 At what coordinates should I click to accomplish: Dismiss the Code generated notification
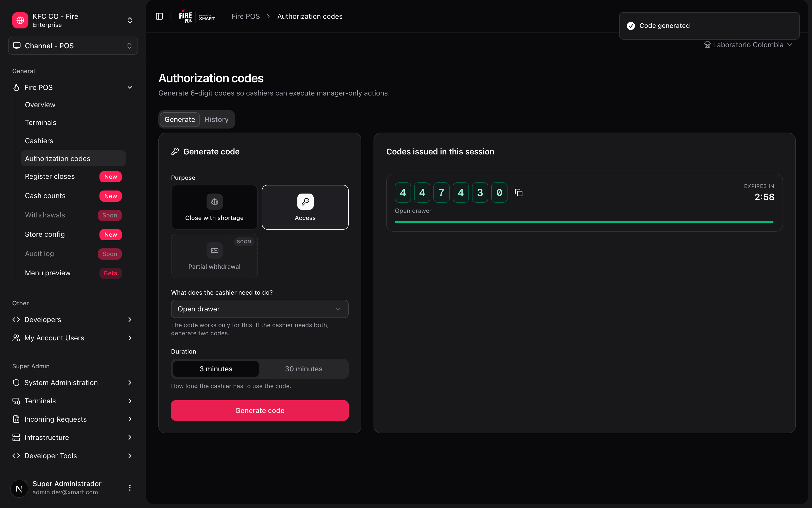709,26
